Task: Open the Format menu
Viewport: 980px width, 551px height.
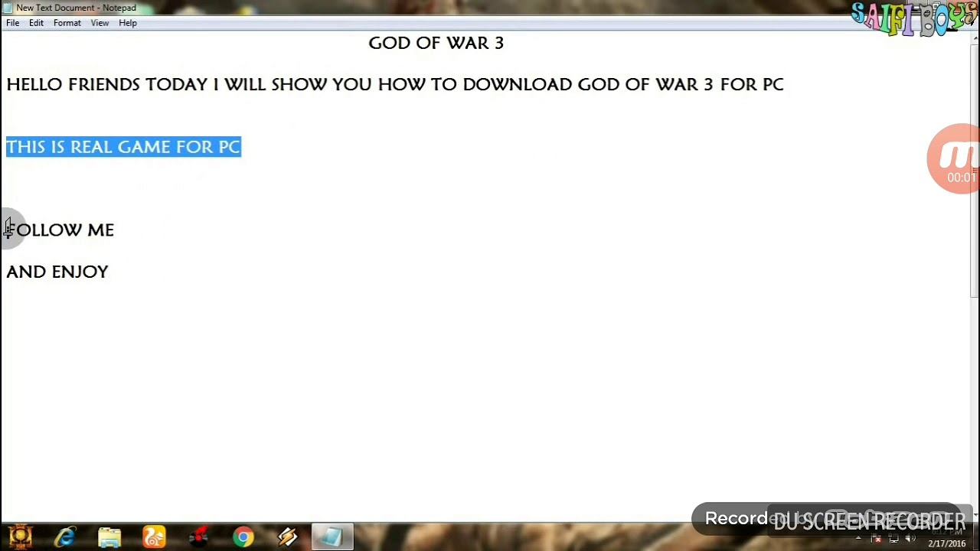Action: [67, 23]
